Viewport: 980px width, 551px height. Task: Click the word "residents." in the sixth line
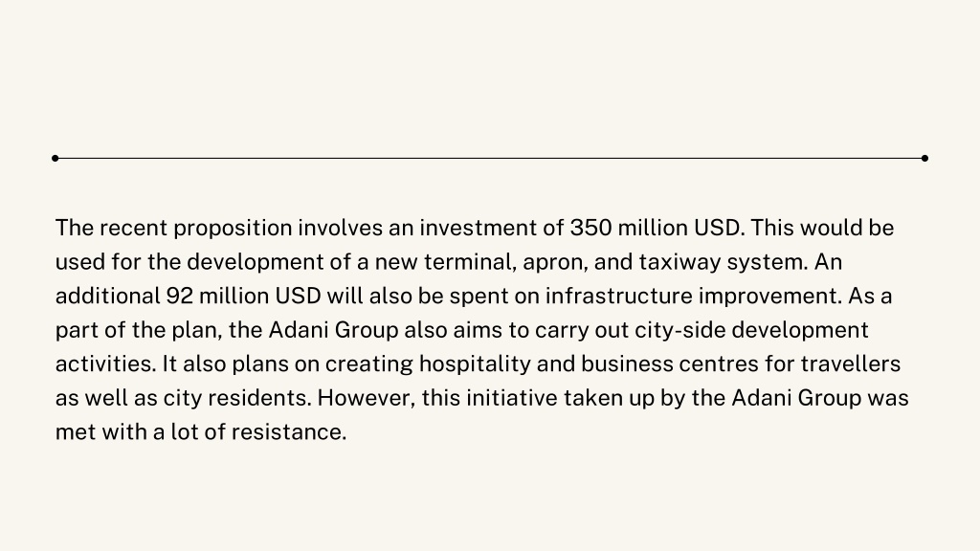click(x=259, y=399)
